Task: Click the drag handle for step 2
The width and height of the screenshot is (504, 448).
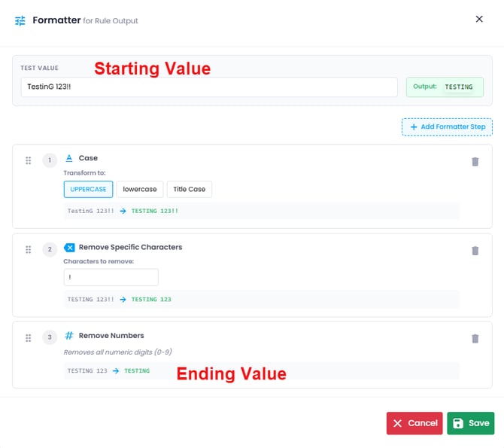Action: pos(28,249)
